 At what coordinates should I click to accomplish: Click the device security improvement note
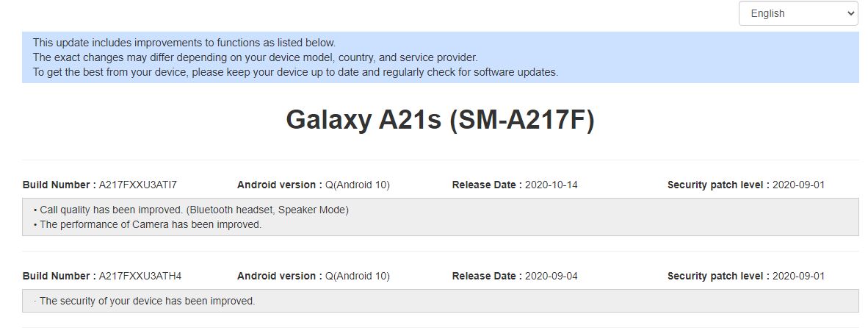tap(147, 301)
